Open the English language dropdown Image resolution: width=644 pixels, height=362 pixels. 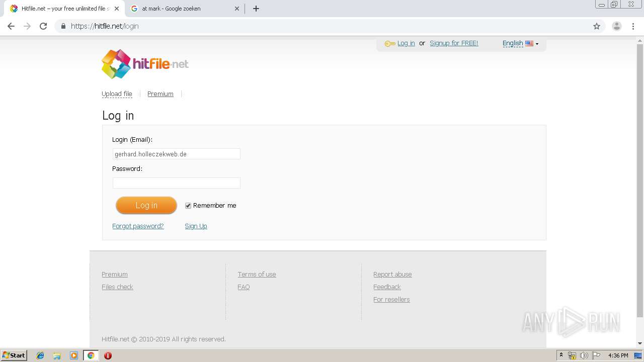520,43
